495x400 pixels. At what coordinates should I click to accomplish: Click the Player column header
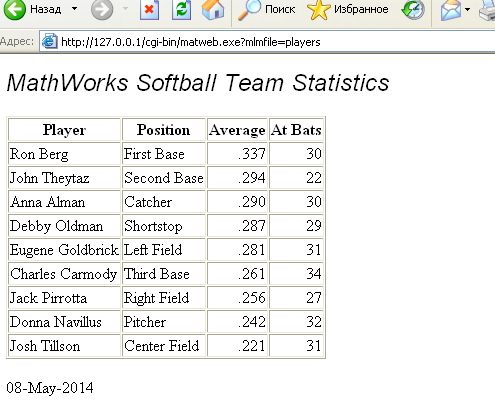tap(64, 129)
